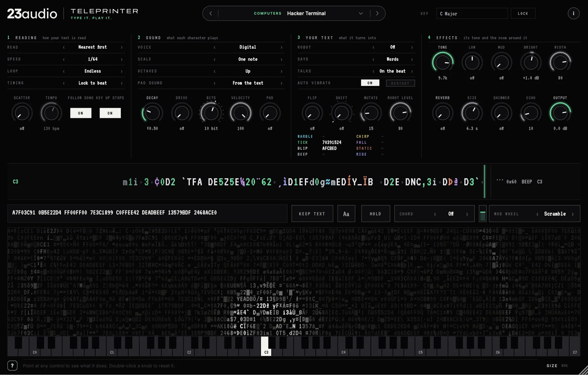588x375 pixels.
Task: Click the previous arrow for MOD WHEEL setting
Action: 537,214
